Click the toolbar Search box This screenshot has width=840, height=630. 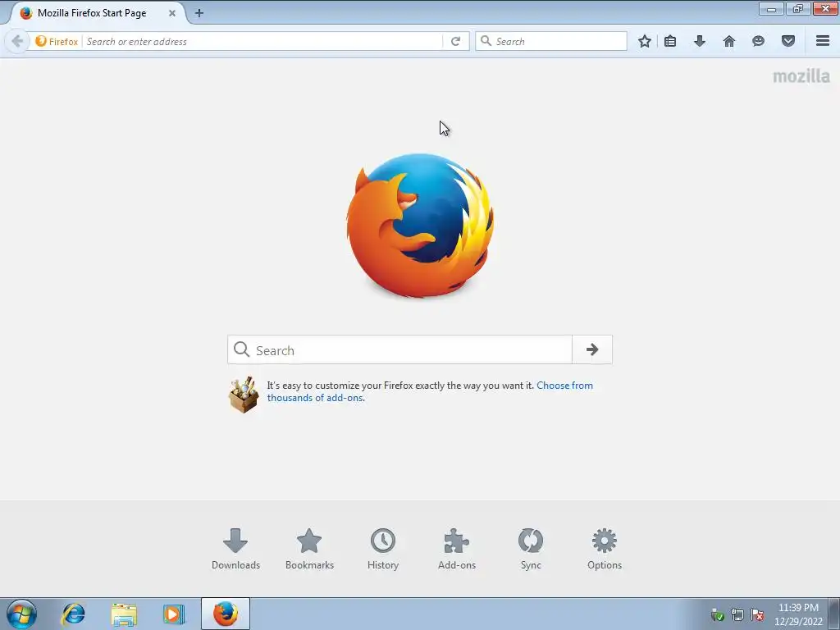click(x=551, y=41)
